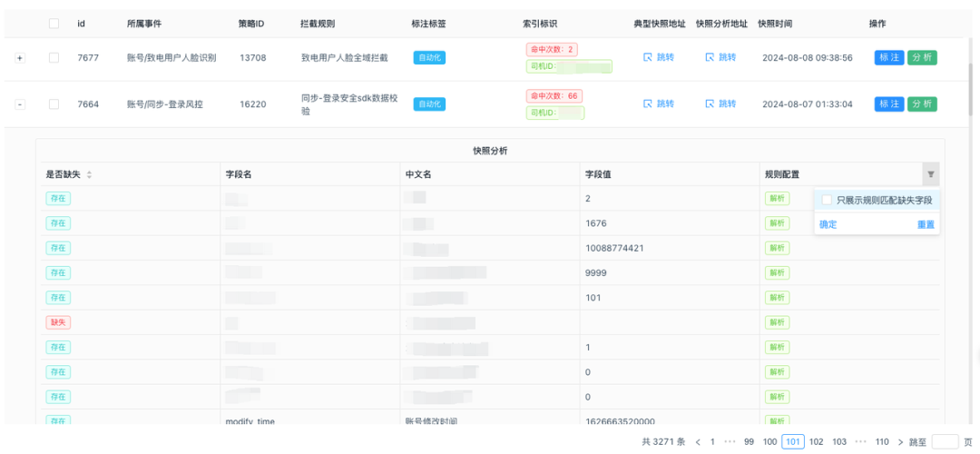Go to page 102
The image size is (980, 454).
(817, 442)
